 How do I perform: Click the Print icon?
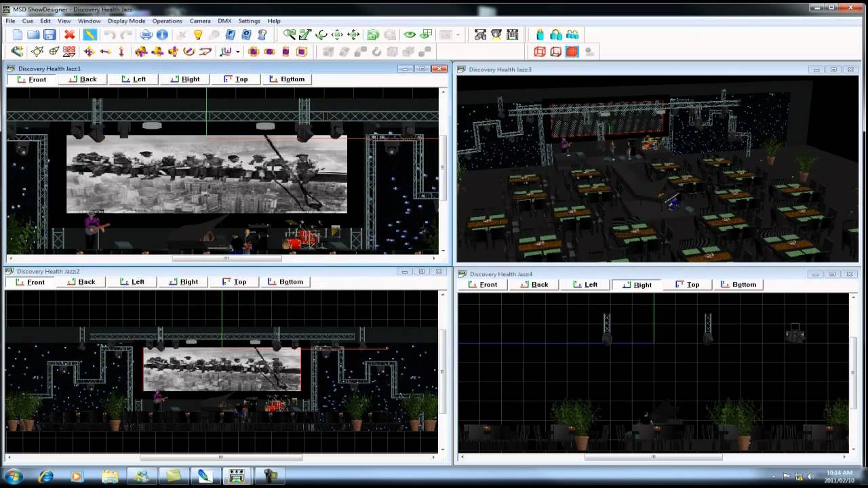pyautogui.click(x=146, y=35)
